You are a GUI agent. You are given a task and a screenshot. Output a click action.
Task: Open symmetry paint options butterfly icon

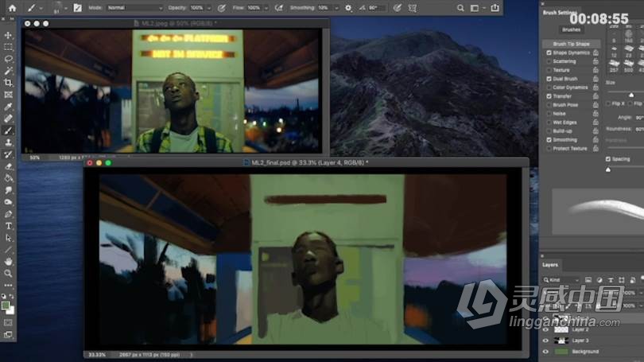[413, 8]
